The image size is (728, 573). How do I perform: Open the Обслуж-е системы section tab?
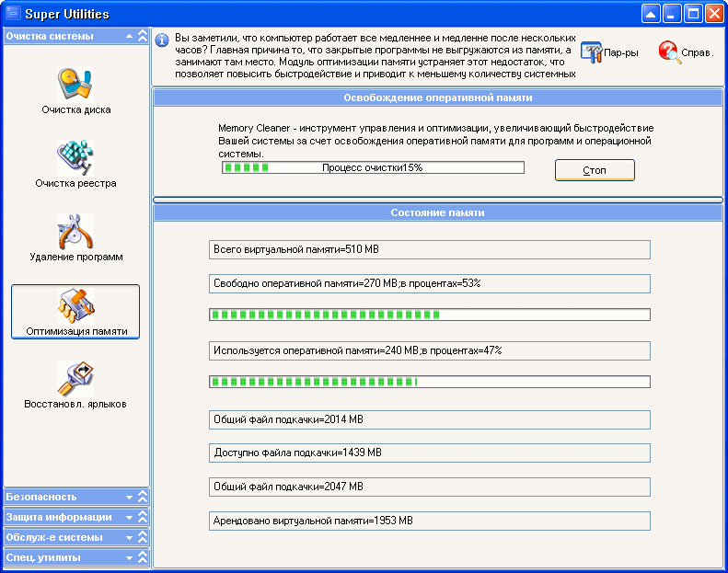(76, 537)
